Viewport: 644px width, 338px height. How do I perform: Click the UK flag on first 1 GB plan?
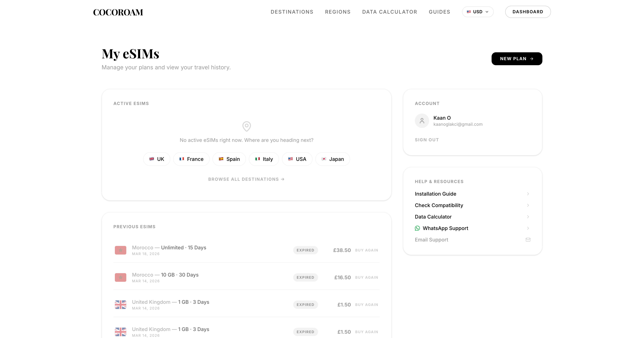121,305
